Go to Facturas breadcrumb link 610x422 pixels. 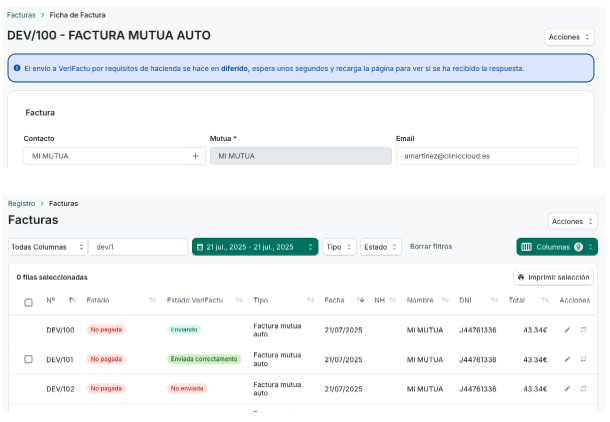[19, 15]
